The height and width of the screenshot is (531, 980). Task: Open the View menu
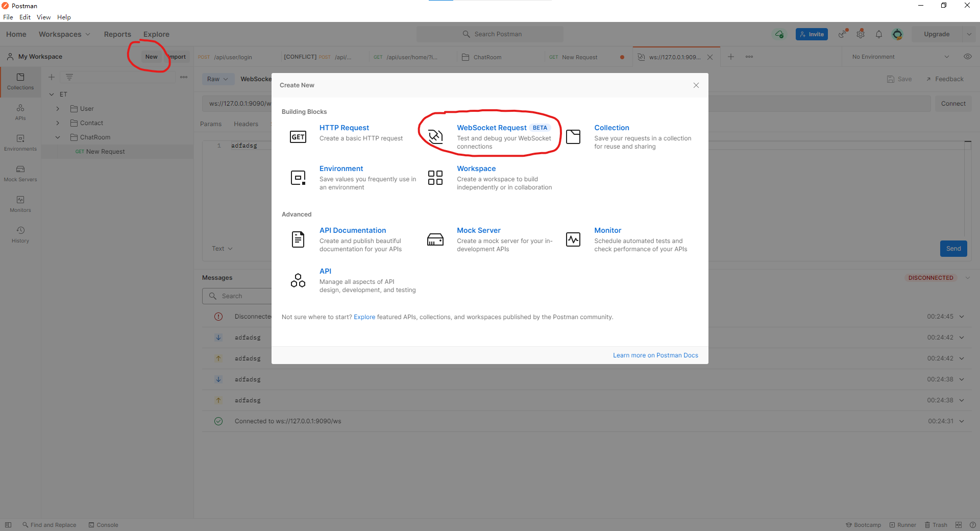(x=43, y=17)
